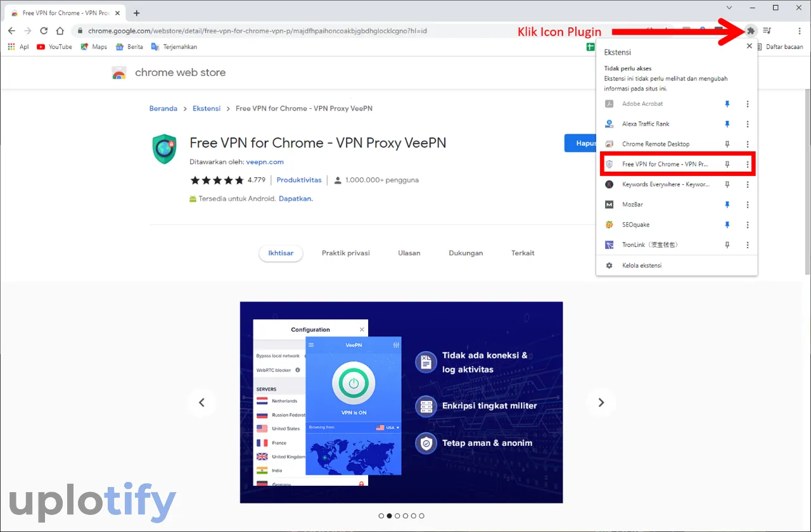Close the Ekstensi popup
This screenshot has height=532, width=811.
tap(750, 46)
